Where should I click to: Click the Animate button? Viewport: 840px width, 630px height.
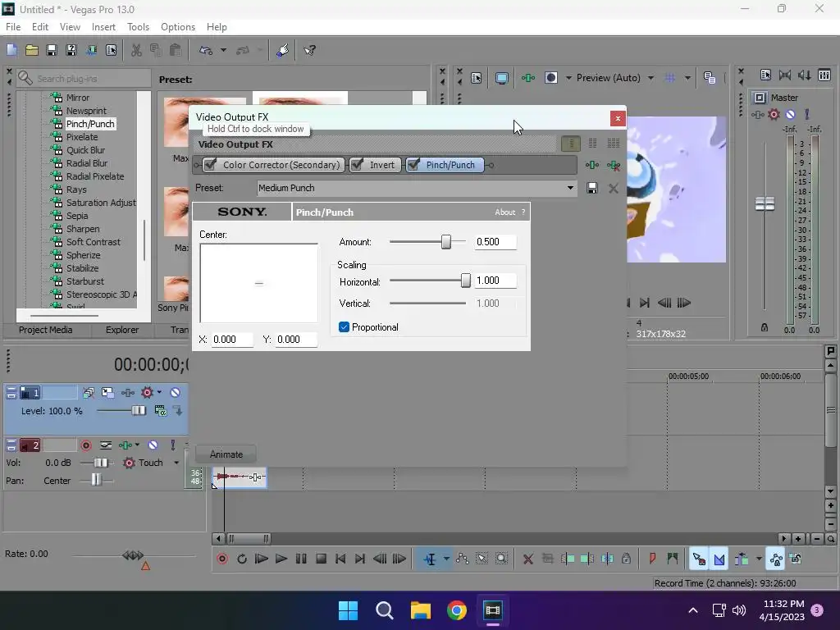(x=226, y=454)
